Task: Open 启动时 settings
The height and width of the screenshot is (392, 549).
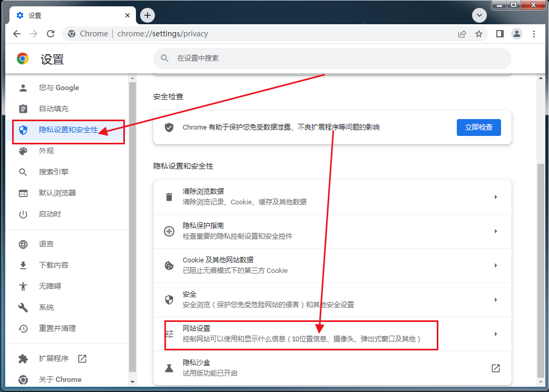Action: [67, 214]
